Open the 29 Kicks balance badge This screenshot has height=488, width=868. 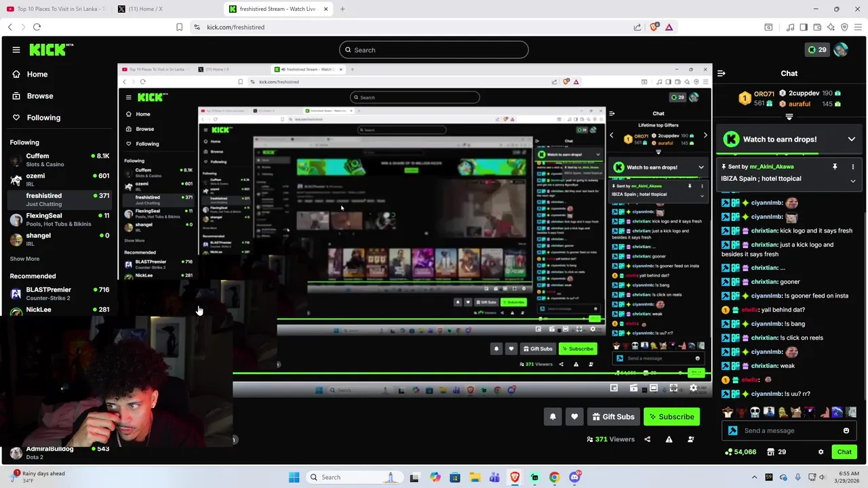816,49
